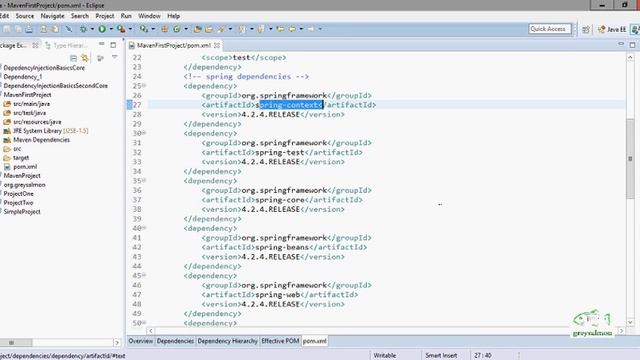Viewport: 640px width, 360px height.
Task: Switch to the Effective POM tab
Action: [280, 341]
